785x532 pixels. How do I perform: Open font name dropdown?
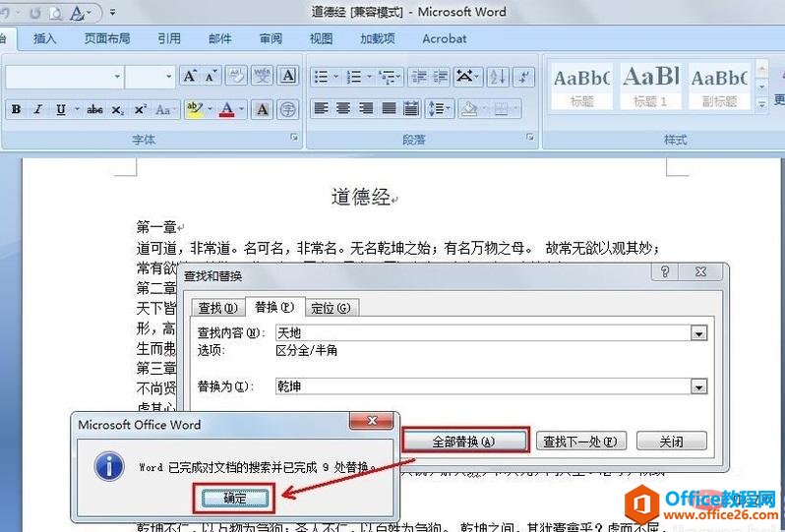point(117,77)
